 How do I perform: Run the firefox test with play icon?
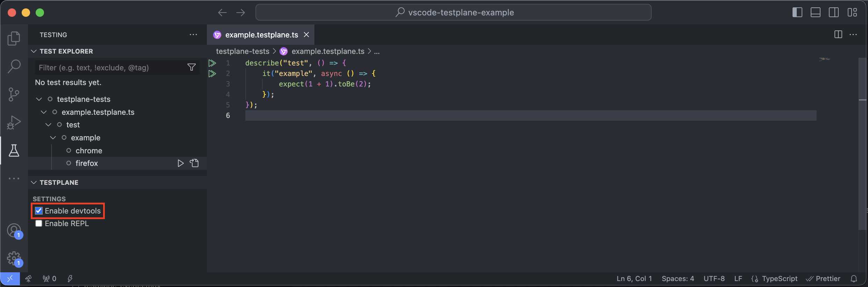(x=180, y=163)
